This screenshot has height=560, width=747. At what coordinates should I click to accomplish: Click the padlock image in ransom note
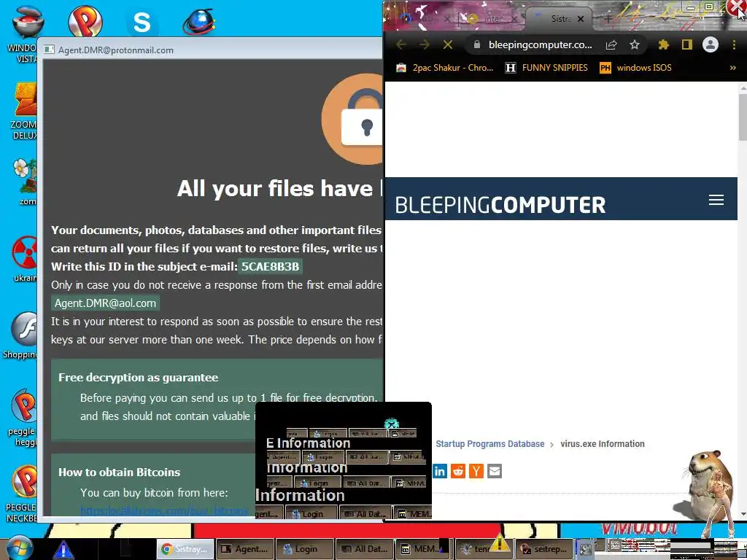pyautogui.click(x=352, y=119)
